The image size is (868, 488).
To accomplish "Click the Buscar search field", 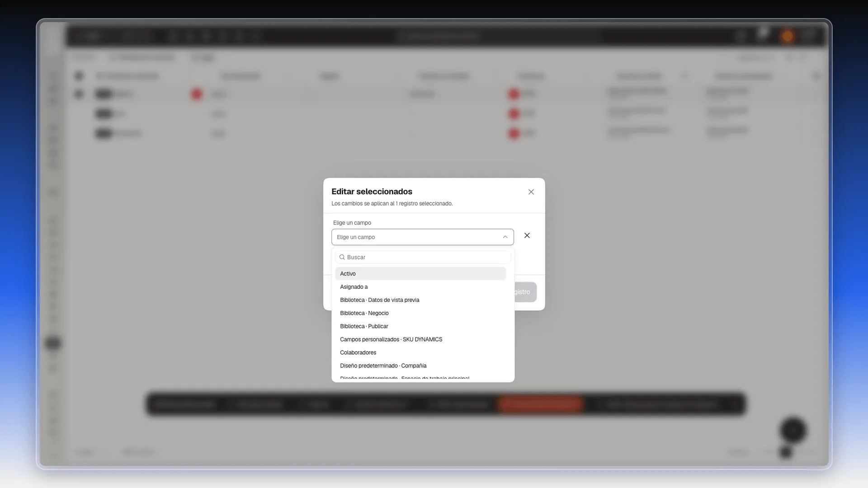I will coord(423,257).
